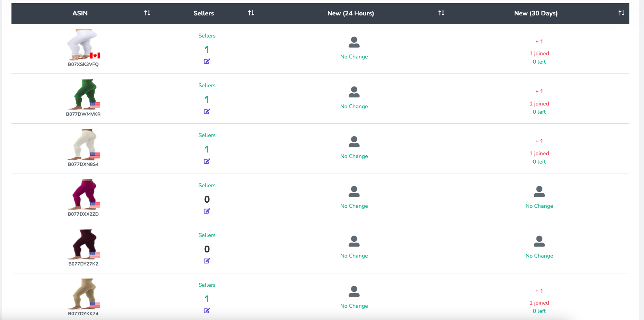Click edit icon for ASIN B077DWMVKR sellers

click(207, 111)
